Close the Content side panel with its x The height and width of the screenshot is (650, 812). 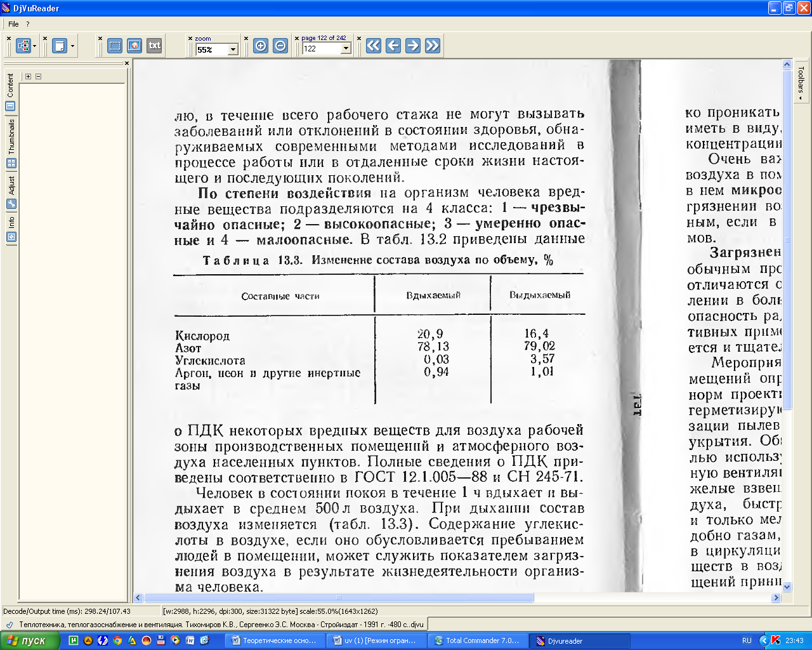pos(127,63)
